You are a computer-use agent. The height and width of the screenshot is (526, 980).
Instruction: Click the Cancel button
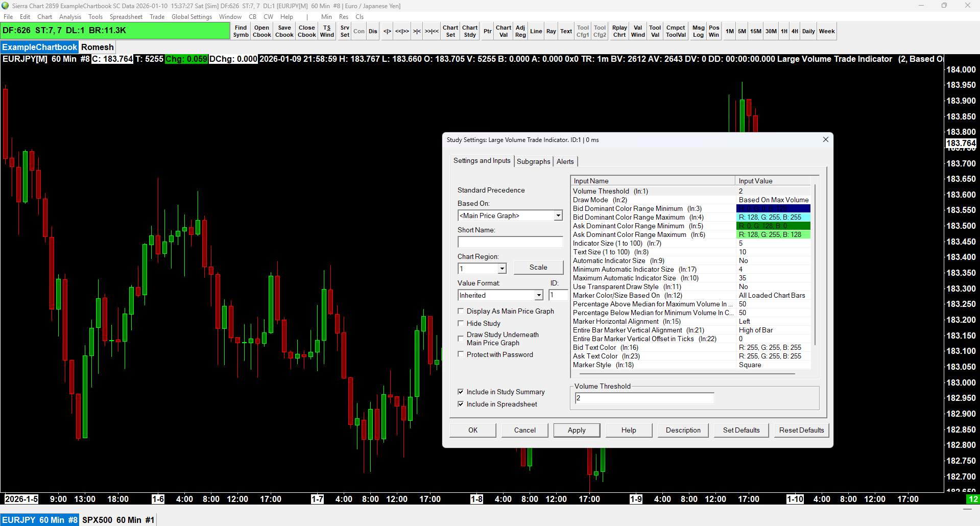point(525,430)
